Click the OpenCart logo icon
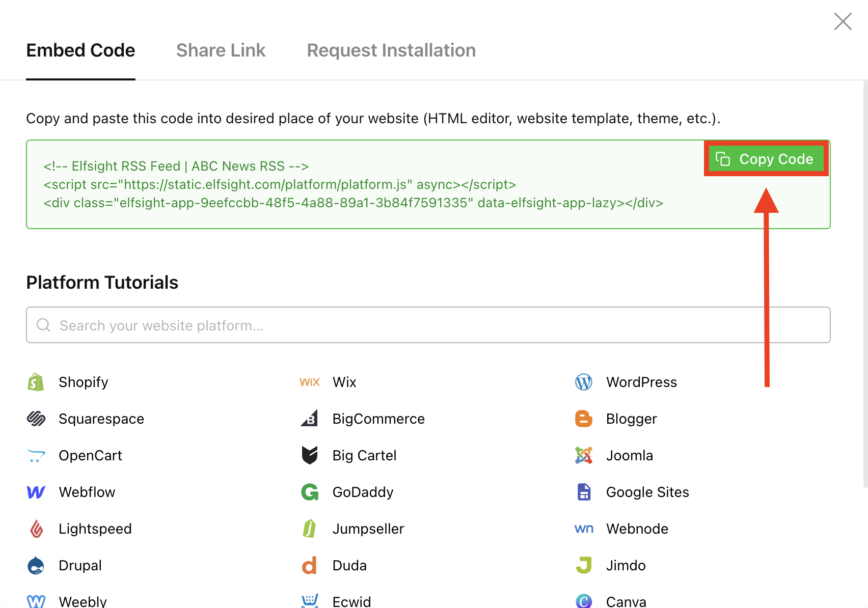The height and width of the screenshot is (608, 868). tap(36, 456)
